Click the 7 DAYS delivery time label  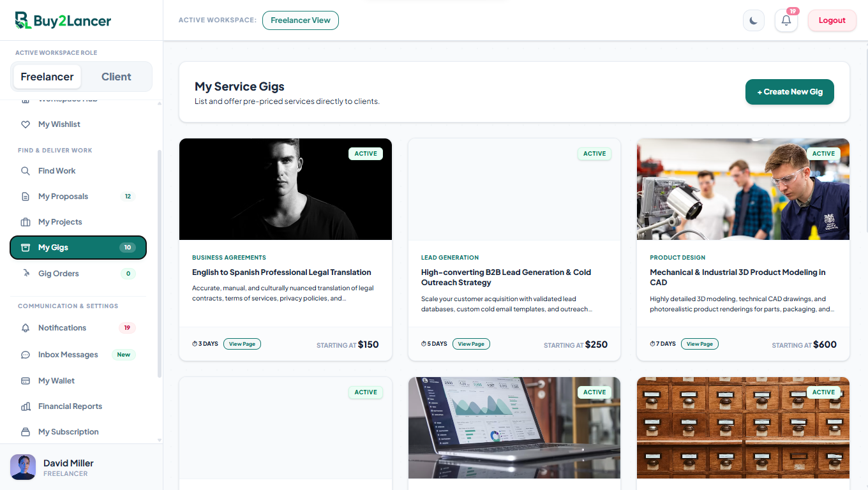click(x=662, y=344)
